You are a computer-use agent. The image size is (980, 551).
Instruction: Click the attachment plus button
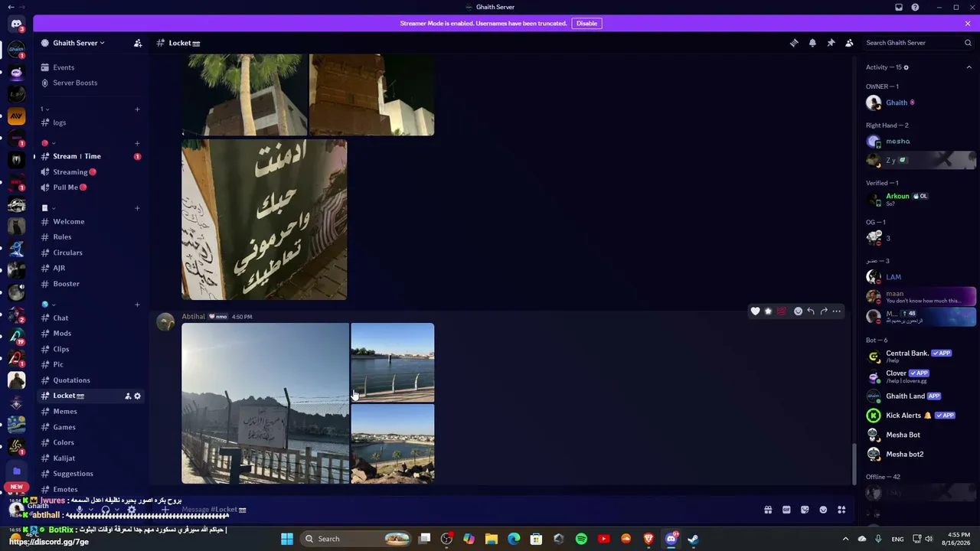165,510
